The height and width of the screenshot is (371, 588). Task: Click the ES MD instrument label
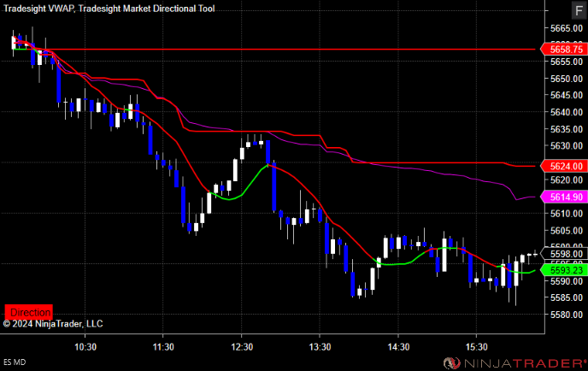pos(15,362)
